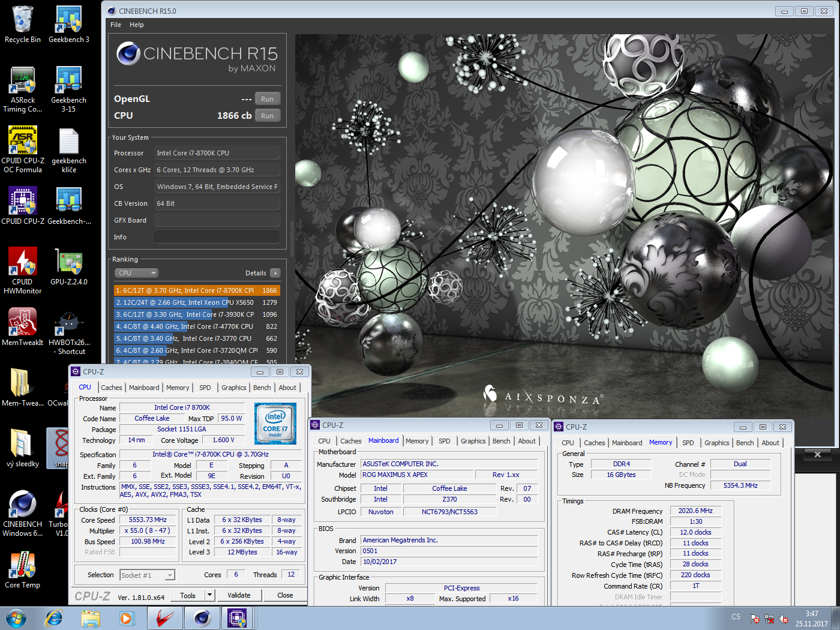Open the File menu in Cinebench

click(116, 25)
